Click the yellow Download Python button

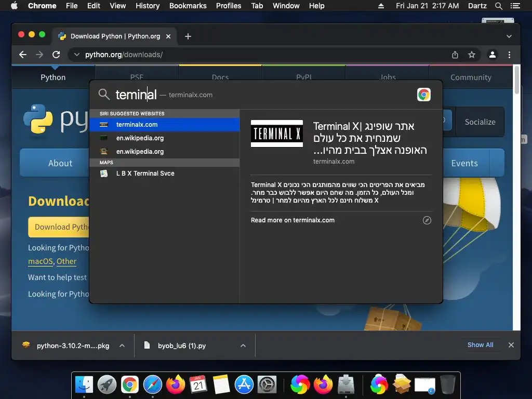59,227
